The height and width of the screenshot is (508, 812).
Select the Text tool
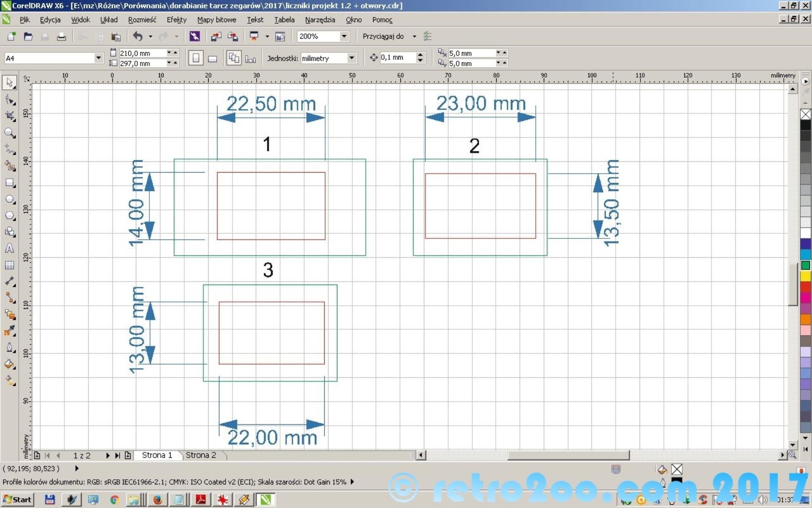[9, 248]
